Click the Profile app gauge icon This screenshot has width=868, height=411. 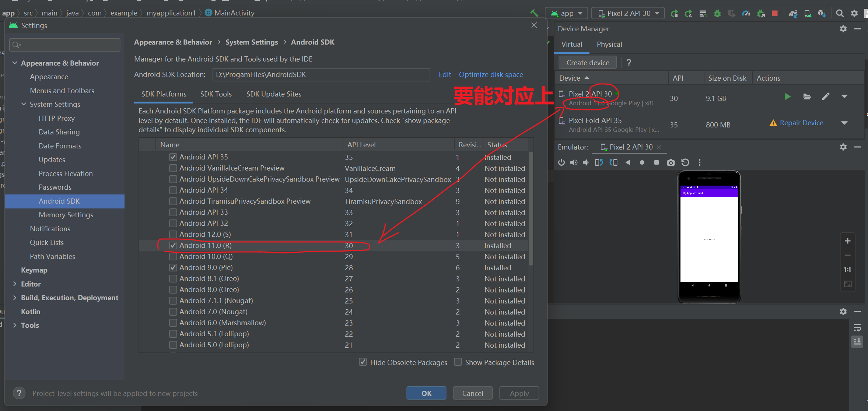(746, 14)
